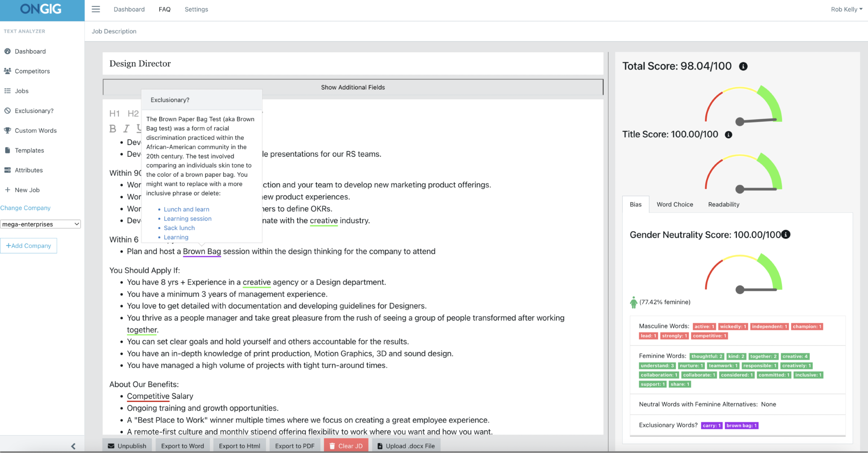Select the Dashboard speedometer icon in sidebar
Viewport: 868px width, 453px height.
click(8, 51)
